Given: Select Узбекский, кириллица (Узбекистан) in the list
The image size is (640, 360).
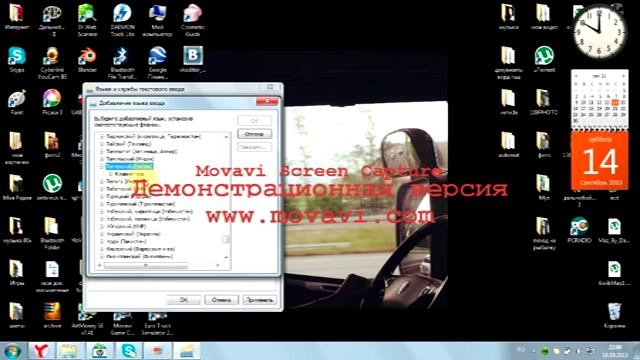Looking at the screenshot, I should pos(149,211).
